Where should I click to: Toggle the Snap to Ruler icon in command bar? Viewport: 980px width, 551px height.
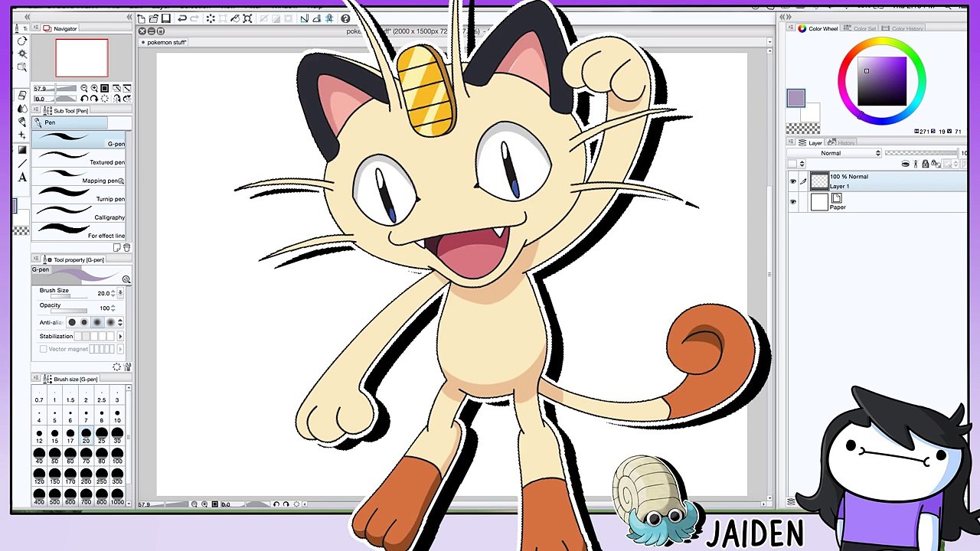coord(304,19)
